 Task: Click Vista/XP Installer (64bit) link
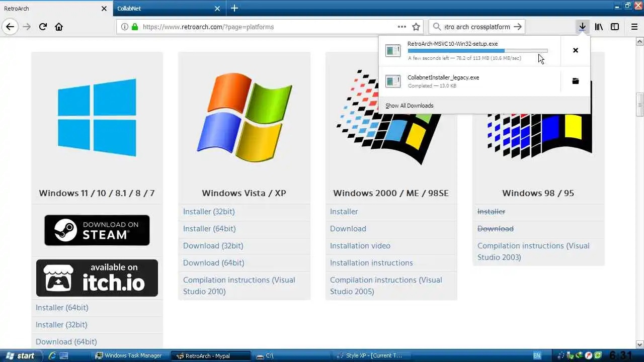(209, 229)
